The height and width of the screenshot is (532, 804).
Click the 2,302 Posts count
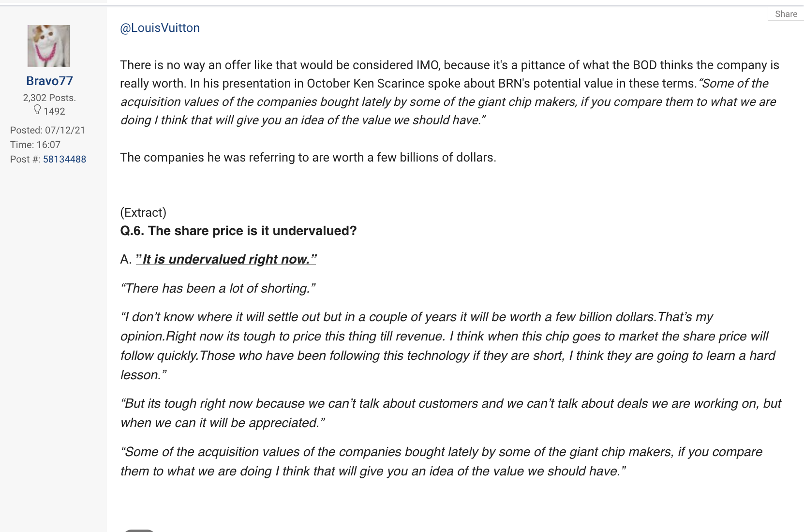coord(49,98)
